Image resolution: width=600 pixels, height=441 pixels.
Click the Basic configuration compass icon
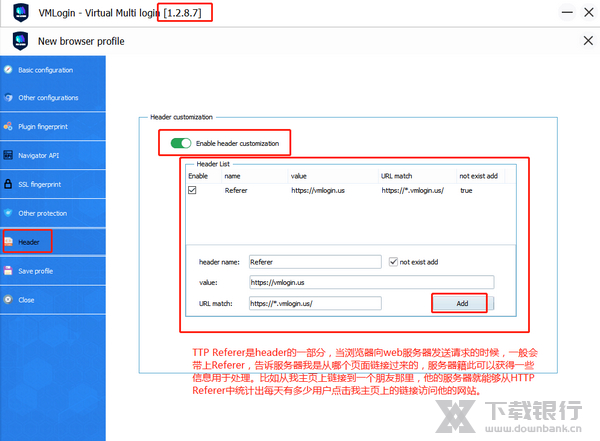pyautogui.click(x=8, y=70)
